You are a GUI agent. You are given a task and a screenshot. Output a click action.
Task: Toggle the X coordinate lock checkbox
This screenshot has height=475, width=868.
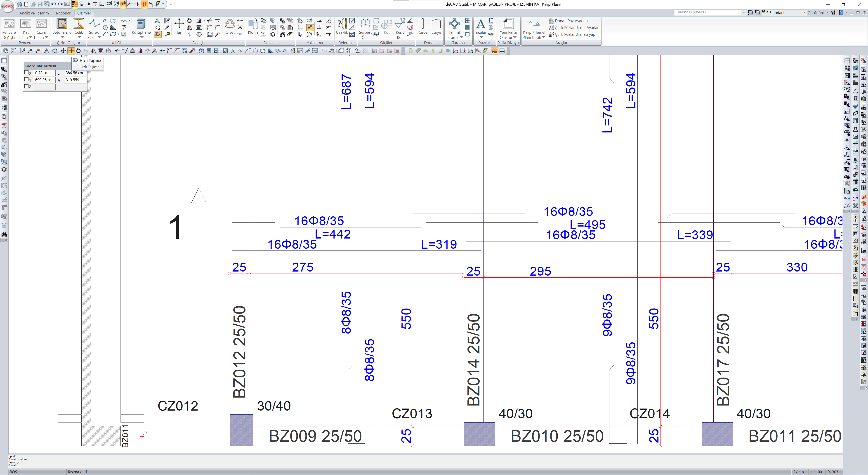pyautogui.click(x=27, y=73)
